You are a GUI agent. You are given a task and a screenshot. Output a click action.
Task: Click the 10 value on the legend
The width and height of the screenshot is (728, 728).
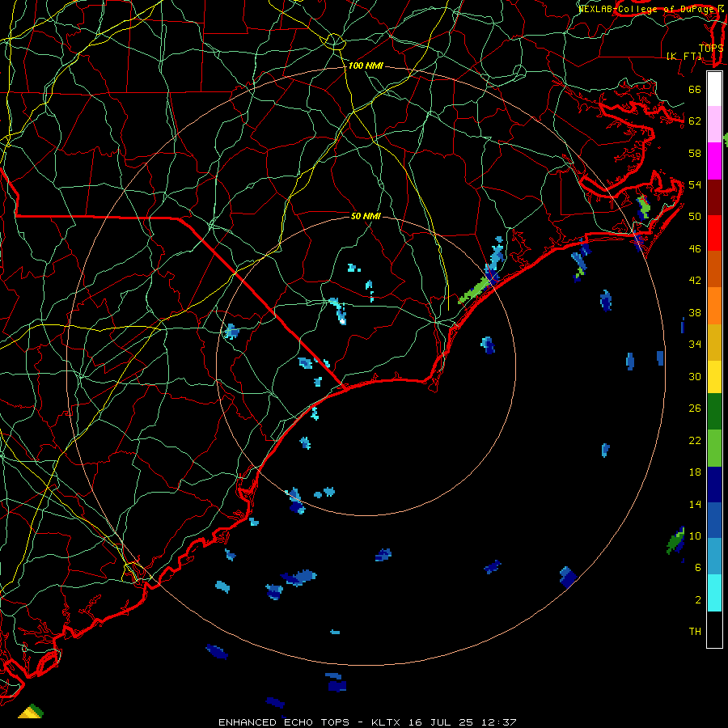(695, 535)
